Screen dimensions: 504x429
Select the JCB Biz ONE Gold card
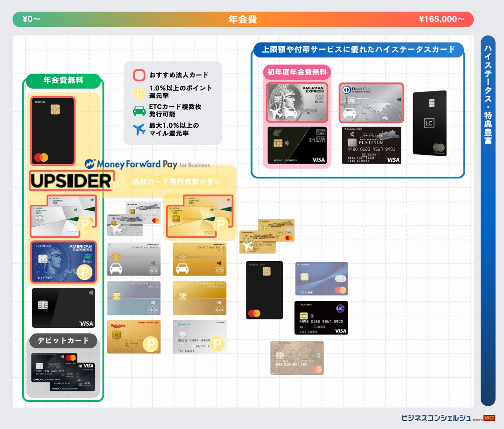pos(200,298)
